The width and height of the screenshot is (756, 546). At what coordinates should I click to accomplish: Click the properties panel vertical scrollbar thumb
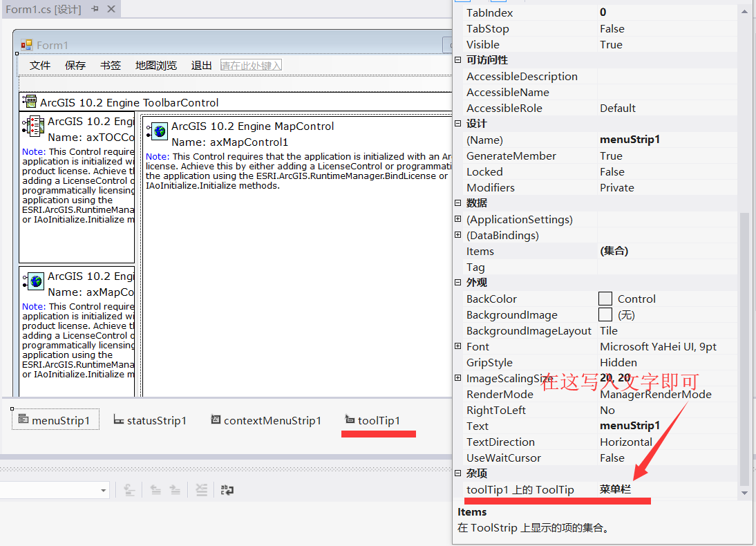744,349
